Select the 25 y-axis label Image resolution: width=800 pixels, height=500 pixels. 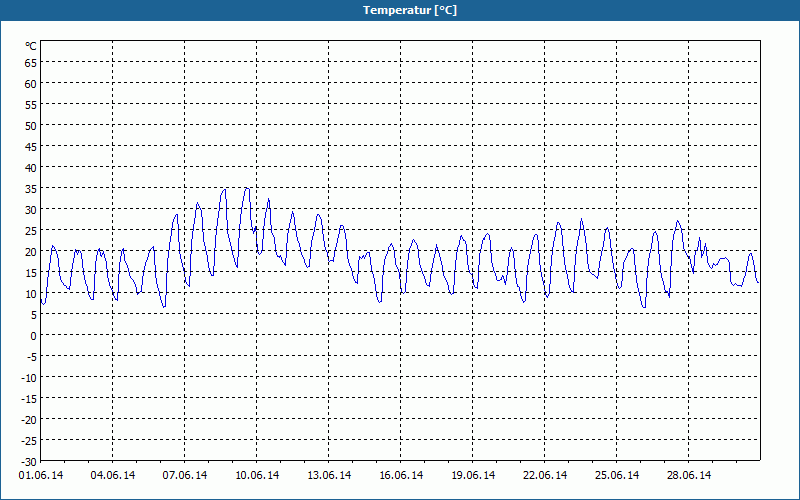click(x=31, y=231)
